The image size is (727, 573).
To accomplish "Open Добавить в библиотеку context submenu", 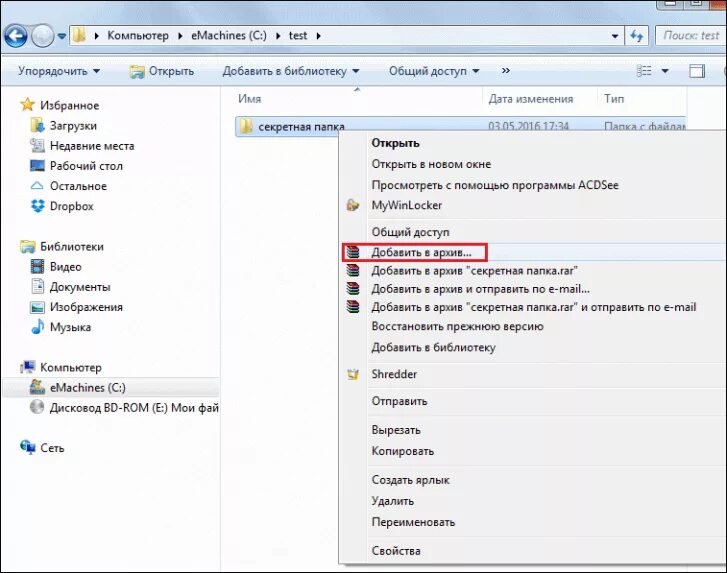I will [x=434, y=347].
